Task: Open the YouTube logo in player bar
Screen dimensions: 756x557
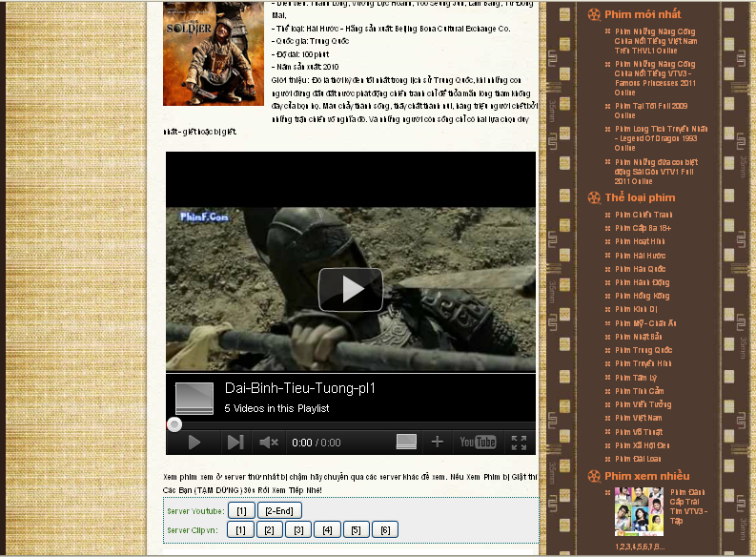Action: [478, 443]
